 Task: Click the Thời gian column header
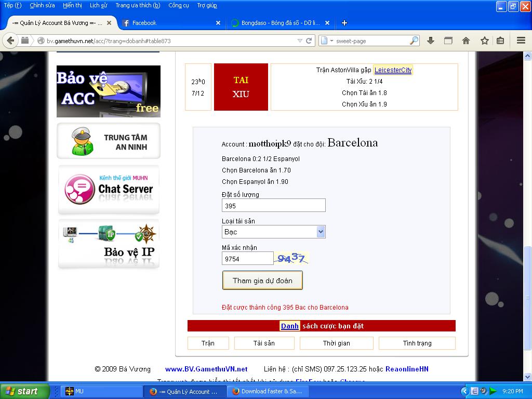(x=336, y=343)
